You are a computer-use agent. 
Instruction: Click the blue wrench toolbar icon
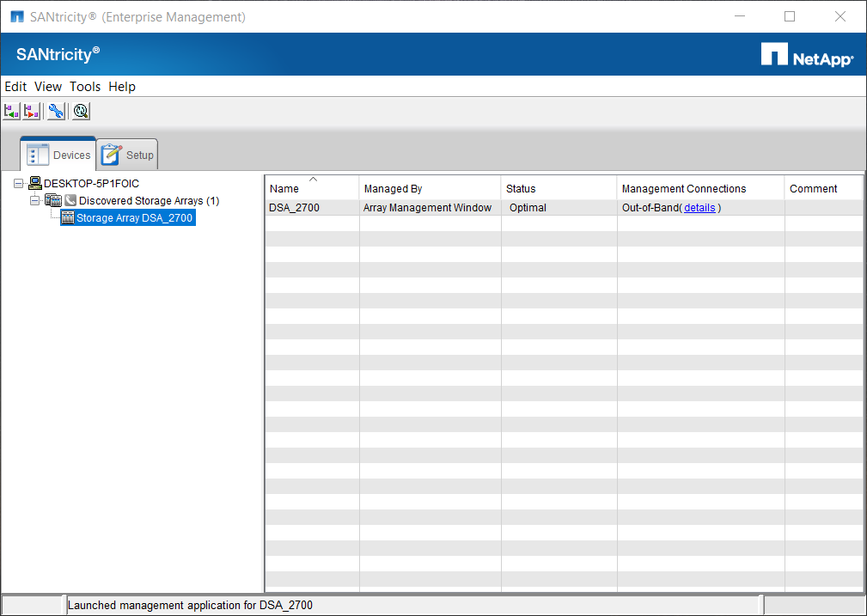point(56,111)
